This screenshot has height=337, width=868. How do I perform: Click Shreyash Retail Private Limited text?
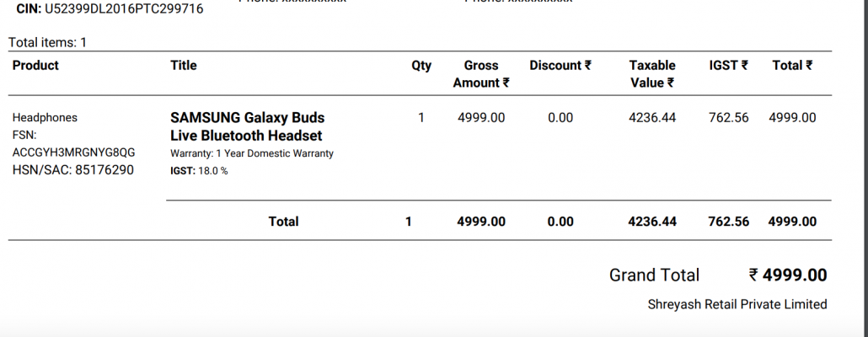737,304
